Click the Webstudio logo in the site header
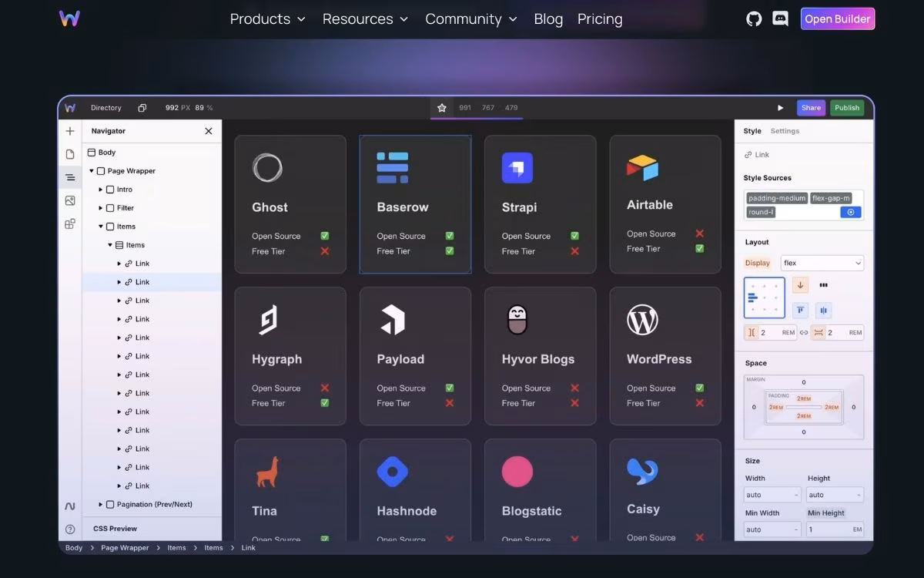 click(69, 18)
